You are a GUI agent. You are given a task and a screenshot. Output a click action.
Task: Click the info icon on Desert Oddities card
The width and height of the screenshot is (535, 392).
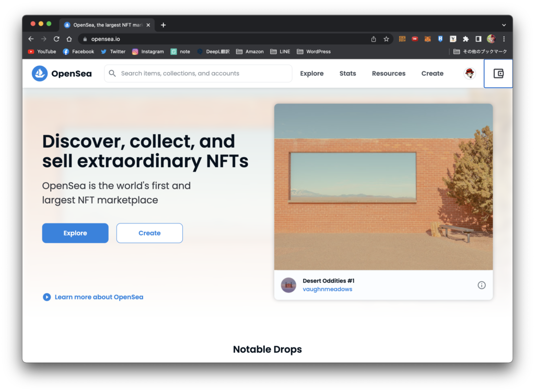coord(481,285)
